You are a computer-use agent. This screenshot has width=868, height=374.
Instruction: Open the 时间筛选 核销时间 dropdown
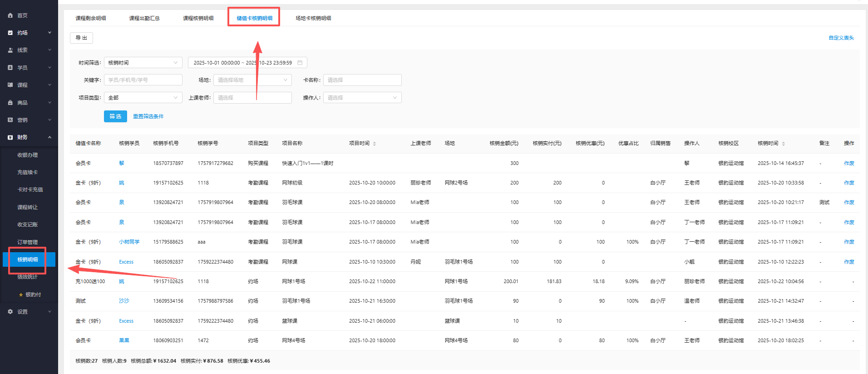143,63
